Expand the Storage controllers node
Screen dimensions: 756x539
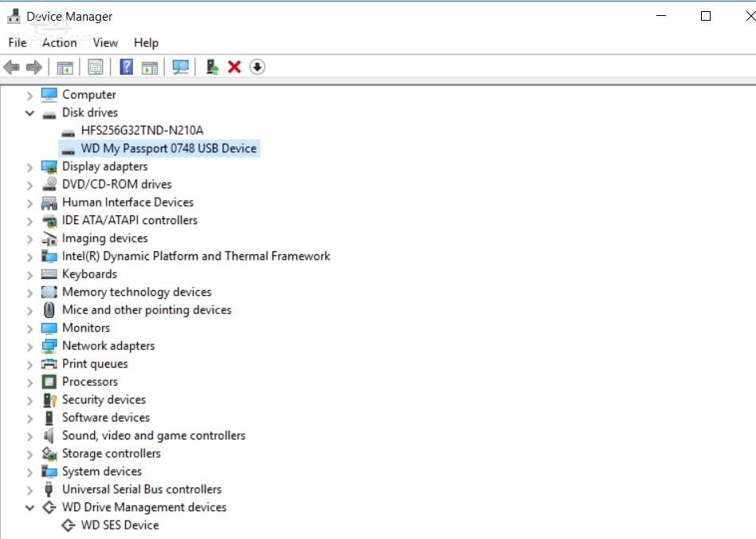tap(29, 454)
